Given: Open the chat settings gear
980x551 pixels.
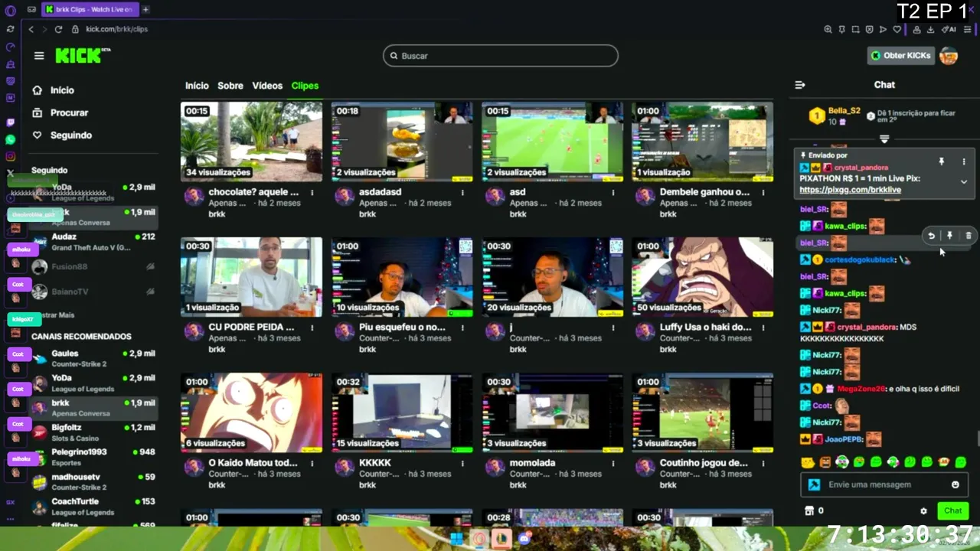Looking at the screenshot, I should 923,511.
